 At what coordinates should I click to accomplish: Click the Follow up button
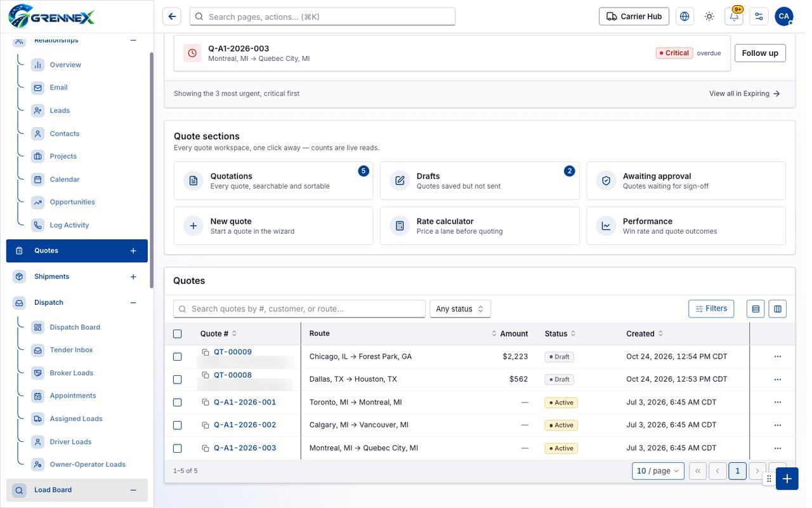point(760,53)
